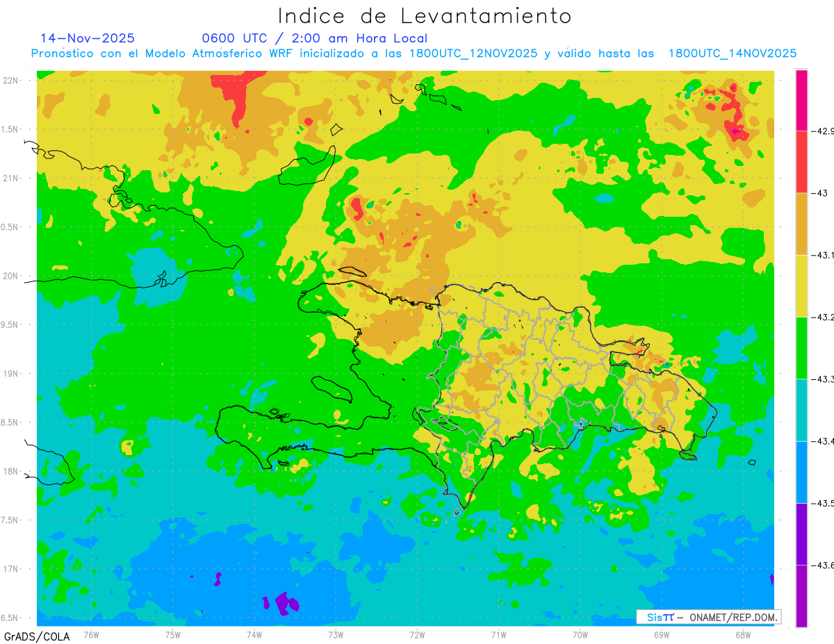Click the initialization time '1800UTC_12NOV2025'
Screen dimensions: 834x644
click(x=473, y=53)
